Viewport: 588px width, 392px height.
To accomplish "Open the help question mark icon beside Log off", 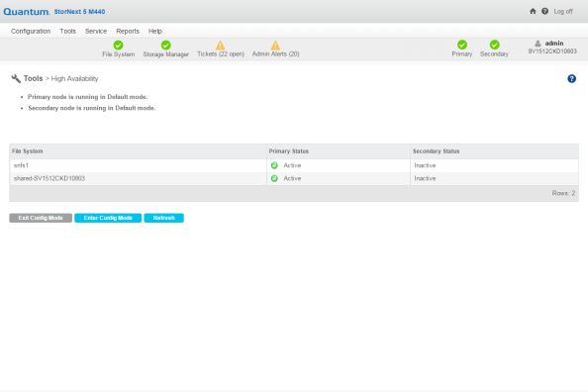I will (x=544, y=11).
